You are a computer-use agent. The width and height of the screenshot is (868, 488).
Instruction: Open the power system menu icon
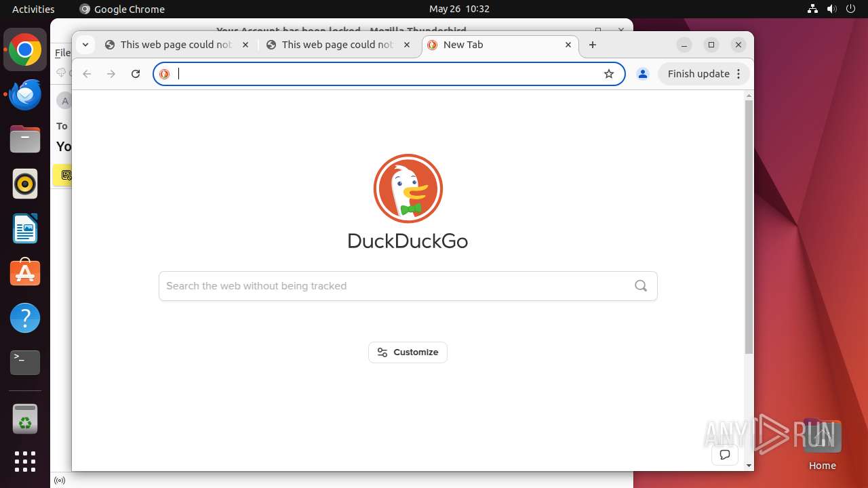pos(850,9)
